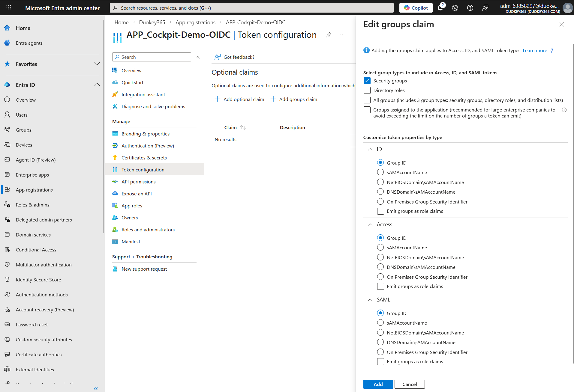
Task: Open the notifications bell icon
Action: 440,8
